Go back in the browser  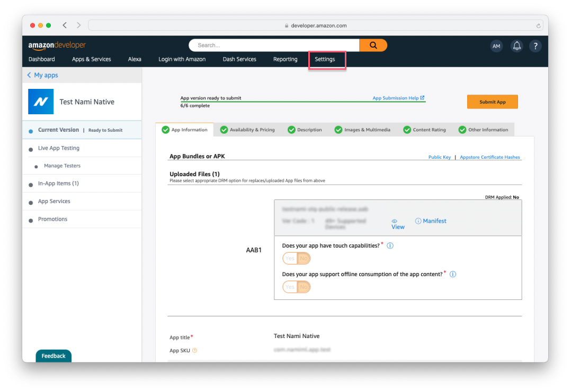click(65, 25)
